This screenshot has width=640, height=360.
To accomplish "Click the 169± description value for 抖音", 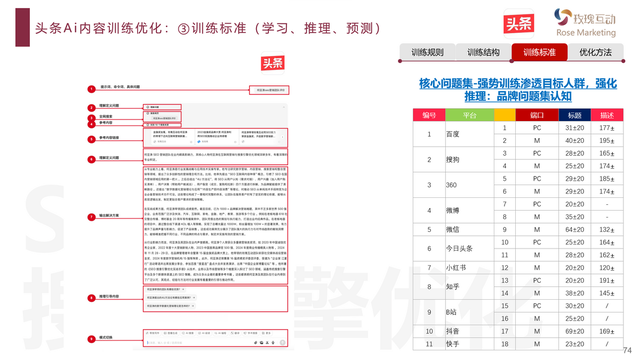I will tap(607, 331).
